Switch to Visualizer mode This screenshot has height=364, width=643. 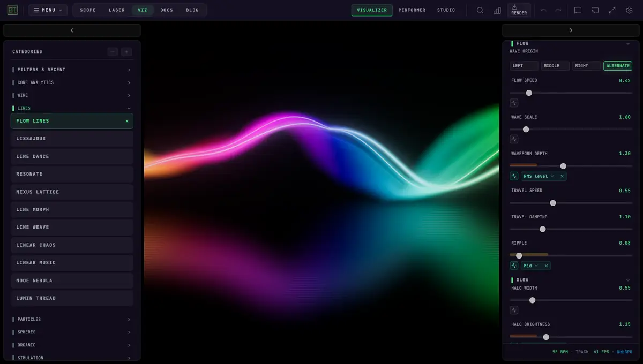372,10
